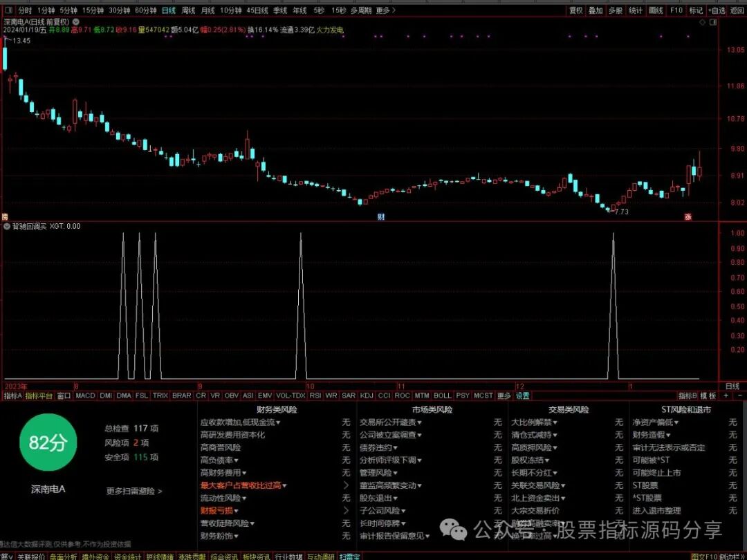The width and height of the screenshot is (747, 560).
Task: Expand 大比例解禁 risk item
Action: [535, 422]
